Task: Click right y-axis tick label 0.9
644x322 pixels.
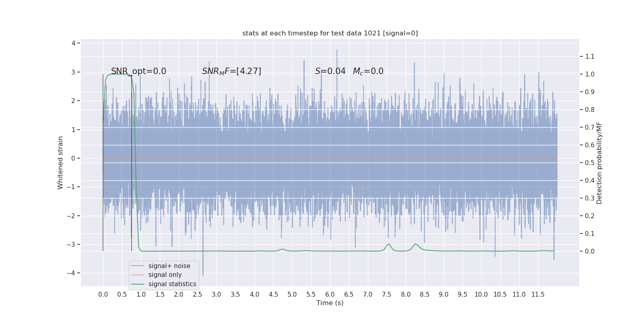Action: [590, 92]
